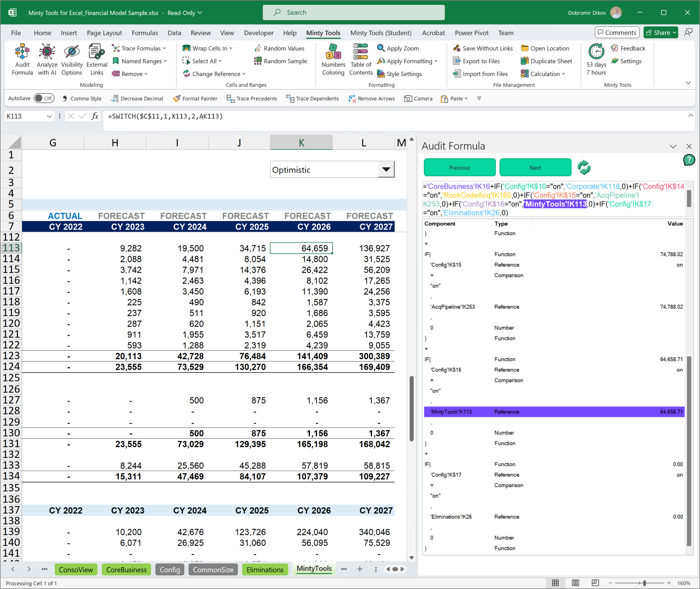The width and height of the screenshot is (700, 589).
Task: Switch to Eliminations sheet tab
Action: pos(265,570)
